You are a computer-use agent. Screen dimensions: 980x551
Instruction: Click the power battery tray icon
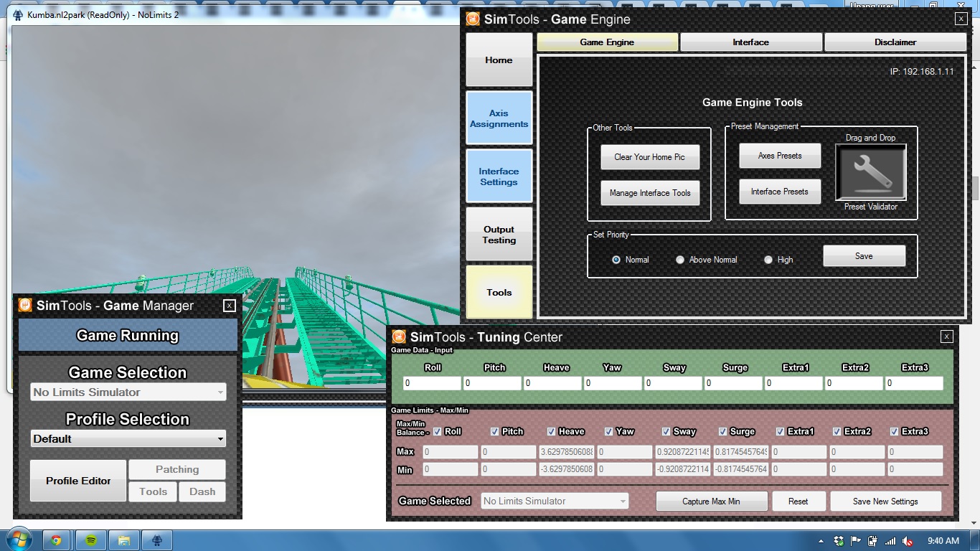tap(872, 541)
